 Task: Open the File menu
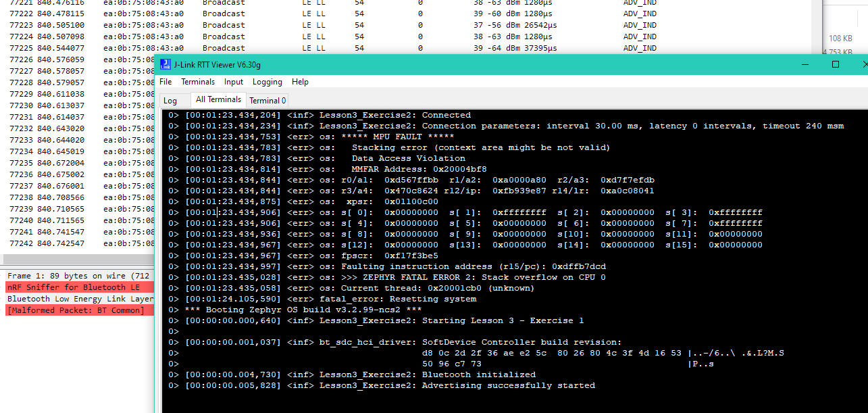point(165,82)
